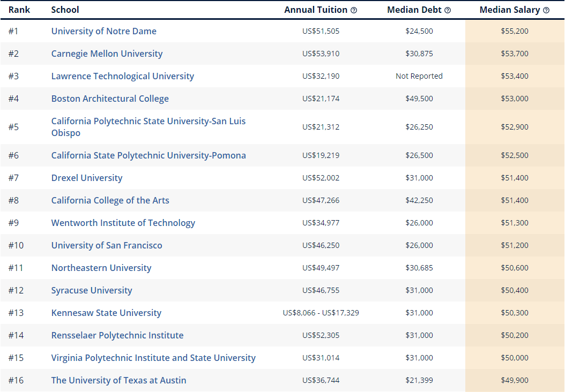Viewport: 565px width, 392px height.
Task: Open Syracuse University school page
Action: (92, 290)
